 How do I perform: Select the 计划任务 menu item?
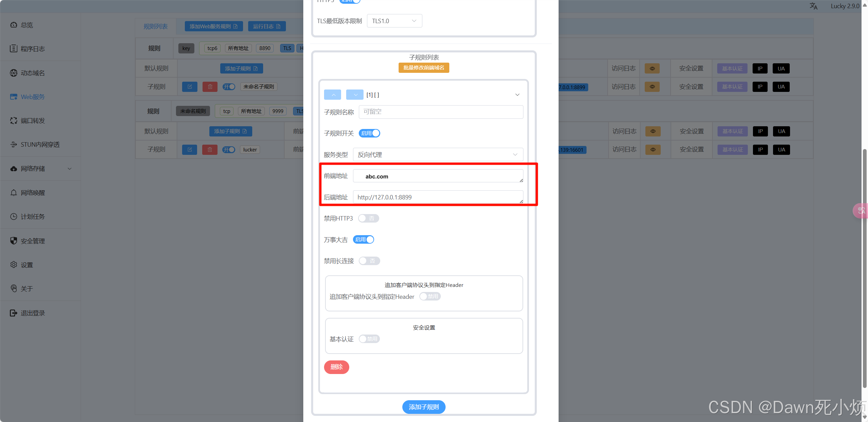(x=32, y=216)
